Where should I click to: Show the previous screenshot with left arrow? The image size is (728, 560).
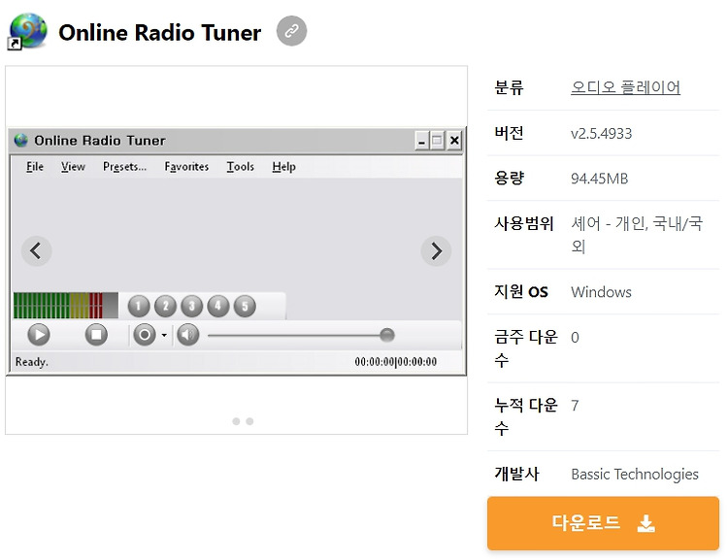tap(36, 251)
